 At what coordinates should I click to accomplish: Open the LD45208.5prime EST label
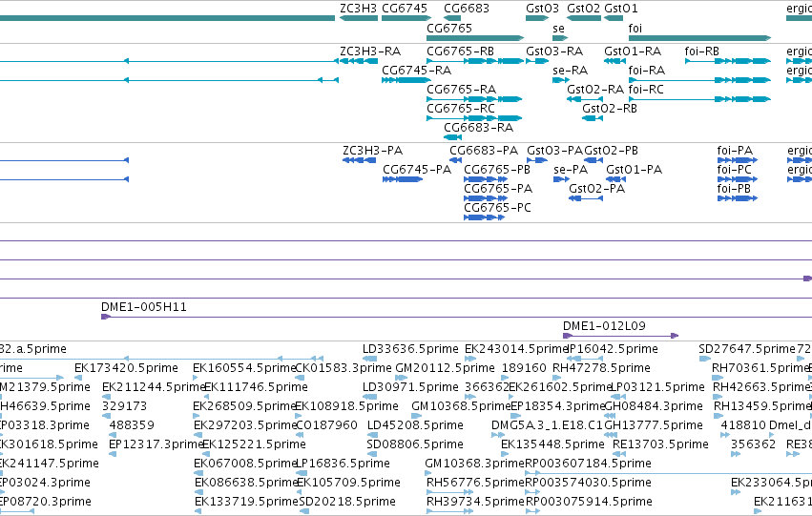(x=415, y=425)
